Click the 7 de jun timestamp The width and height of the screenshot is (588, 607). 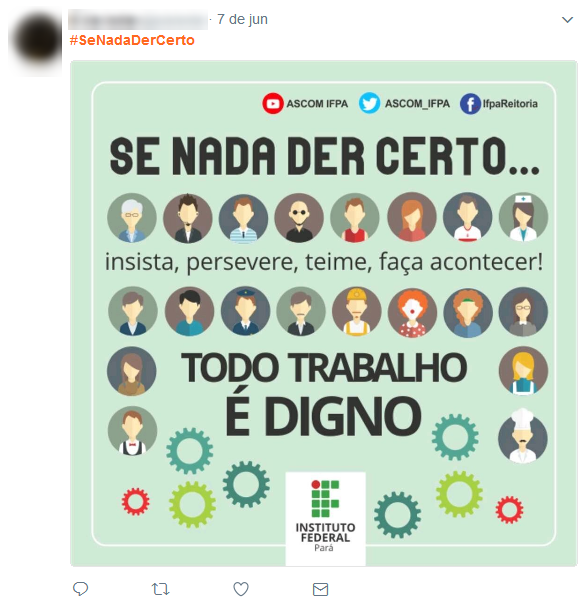coord(242,19)
